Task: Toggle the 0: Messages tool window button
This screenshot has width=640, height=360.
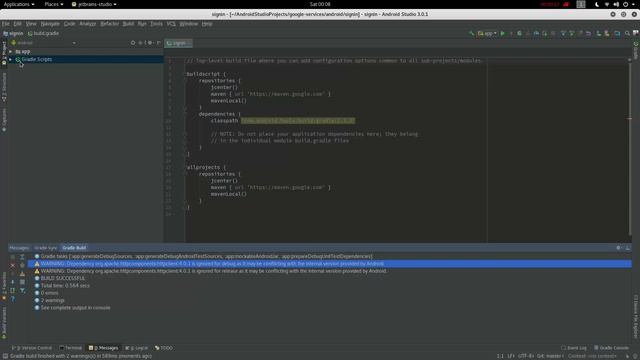Action: click(x=104, y=348)
